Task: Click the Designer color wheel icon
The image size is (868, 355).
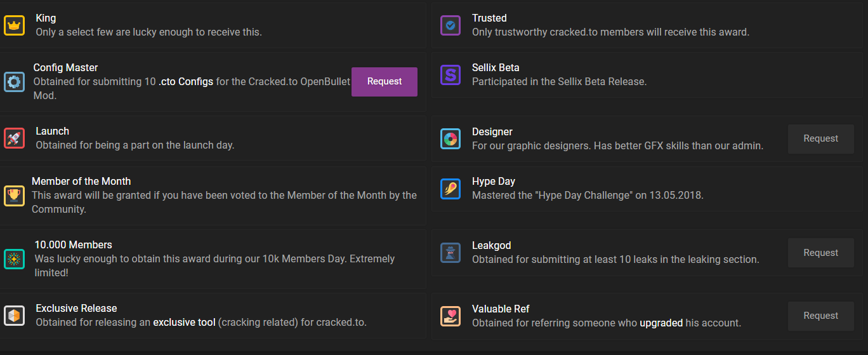Action: point(450,139)
